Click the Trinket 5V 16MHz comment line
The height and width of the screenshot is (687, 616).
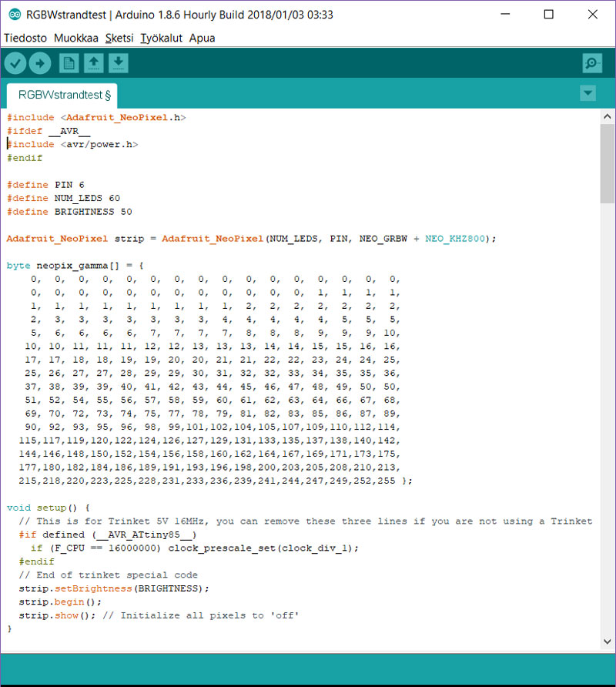(x=306, y=521)
